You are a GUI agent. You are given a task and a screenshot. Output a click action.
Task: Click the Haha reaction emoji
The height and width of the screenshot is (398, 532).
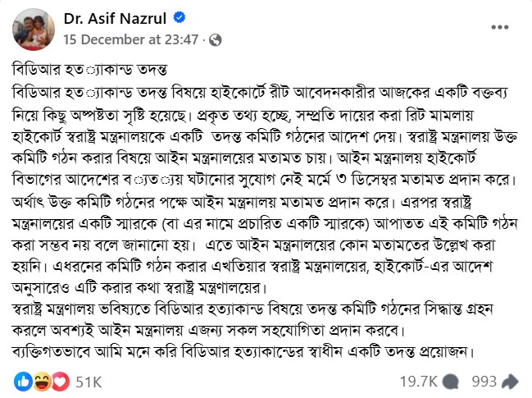click(x=42, y=382)
